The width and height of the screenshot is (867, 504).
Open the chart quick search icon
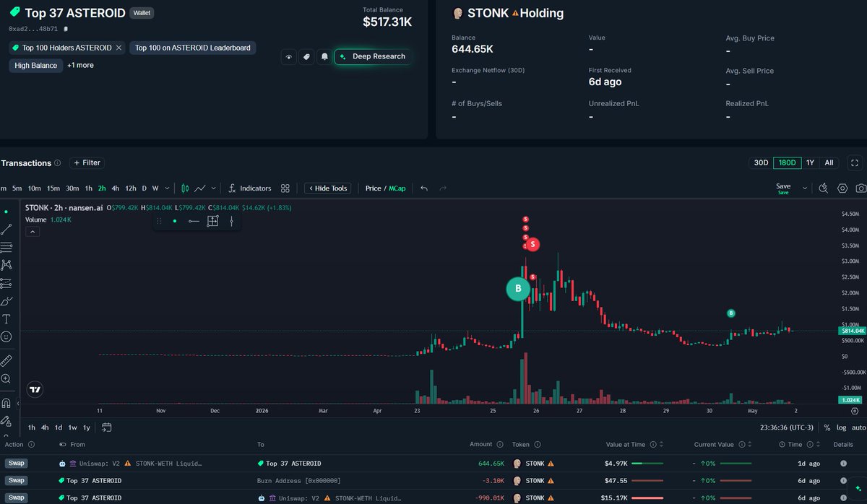(x=824, y=188)
